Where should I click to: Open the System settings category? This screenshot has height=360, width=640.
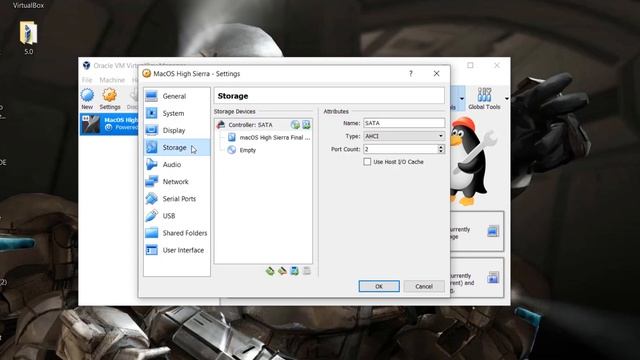tap(176, 113)
